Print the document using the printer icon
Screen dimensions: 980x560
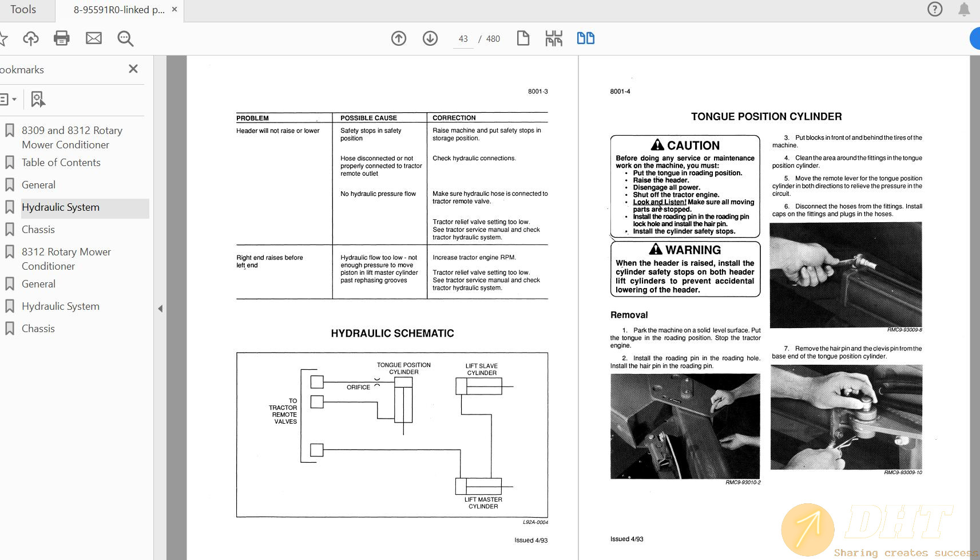(61, 38)
